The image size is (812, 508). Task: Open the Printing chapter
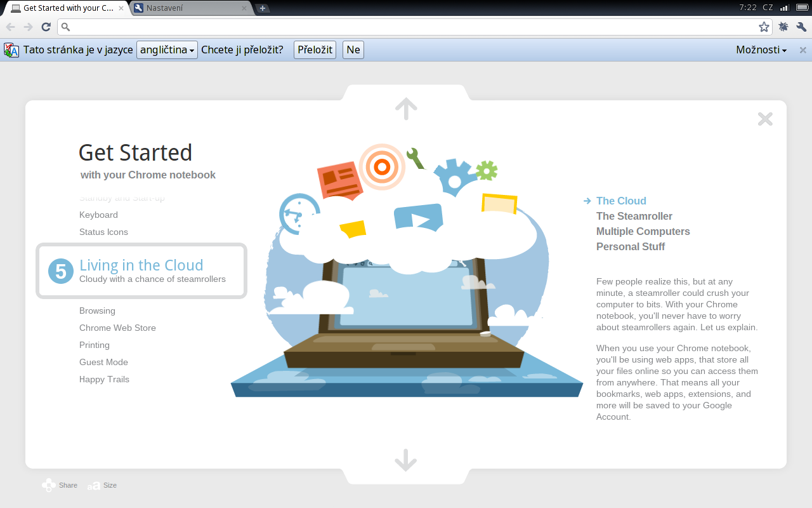click(x=95, y=345)
